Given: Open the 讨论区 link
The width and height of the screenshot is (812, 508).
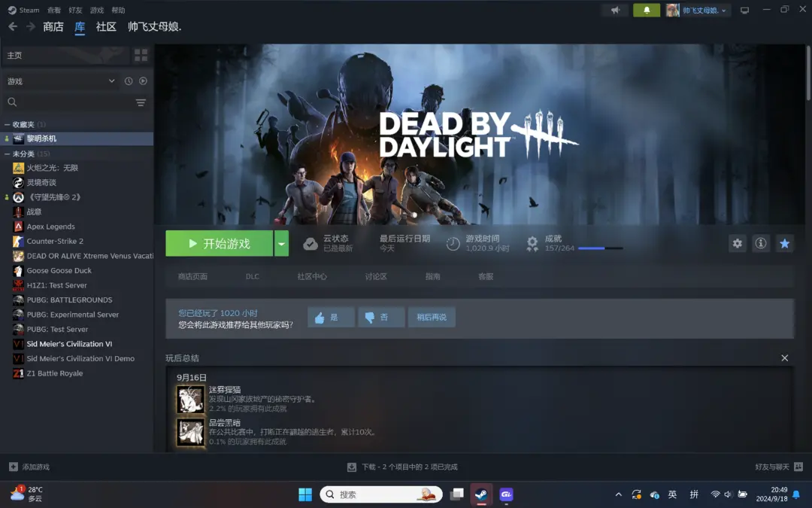Looking at the screenshot, I should (x=376, y=276).
